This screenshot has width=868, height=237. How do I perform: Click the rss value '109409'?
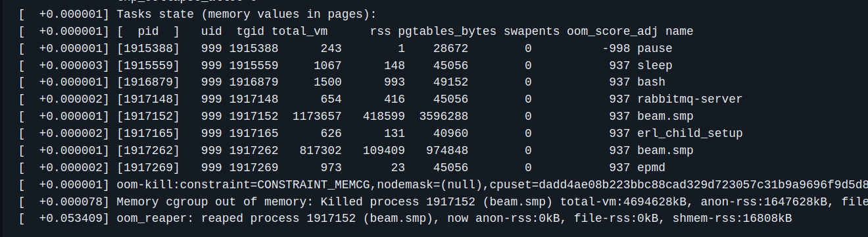coord(384,151)
